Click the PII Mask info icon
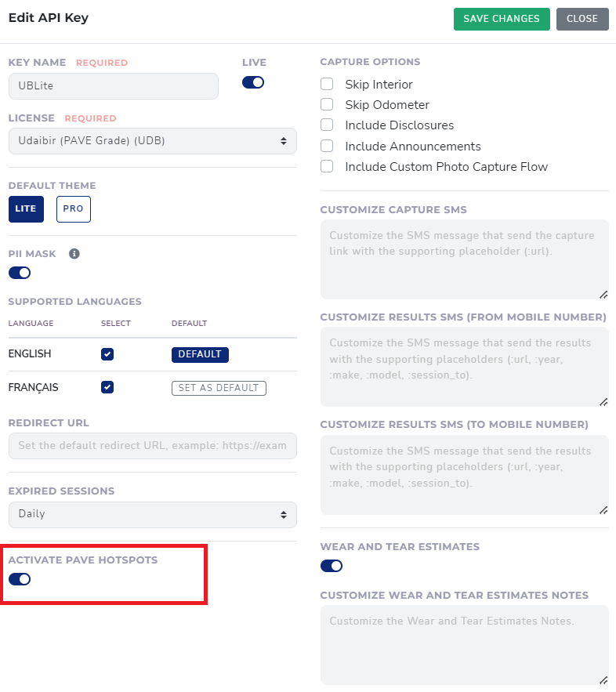The height and width of the screenshot is (692, 616). [x=74, y=254]
